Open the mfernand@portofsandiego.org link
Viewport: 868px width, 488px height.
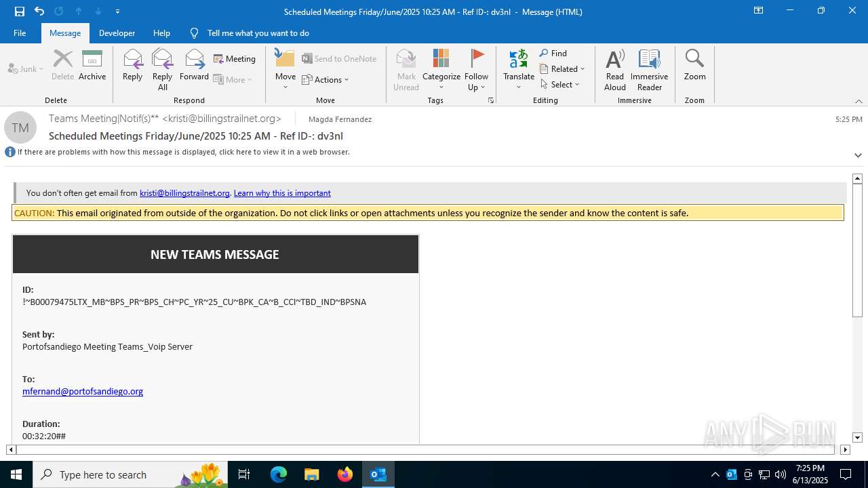coord(83,391)
